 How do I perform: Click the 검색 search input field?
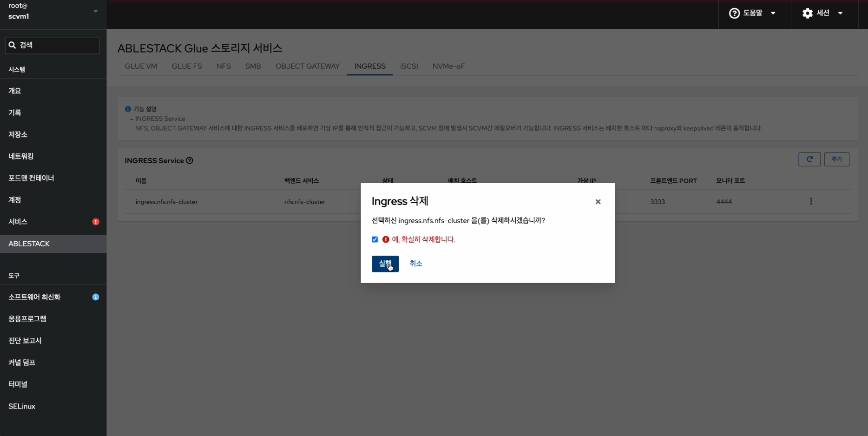coord(52,45)
